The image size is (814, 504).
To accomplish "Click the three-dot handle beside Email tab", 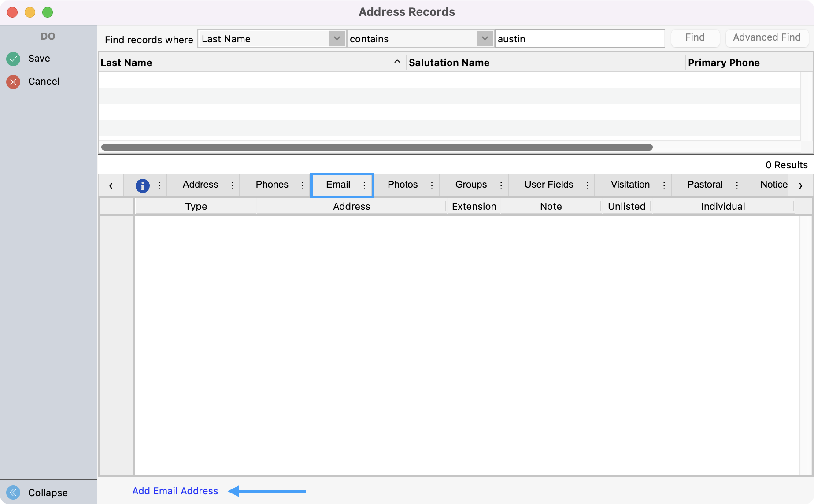I will coord(364,185).
